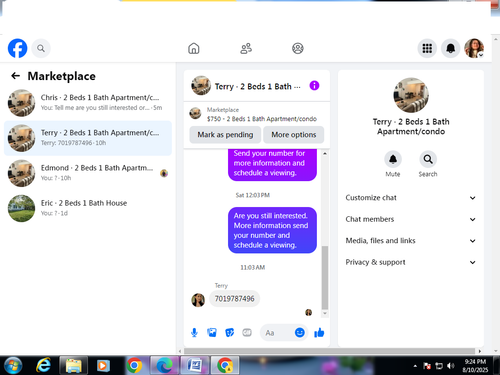The width and height of the screenshot is (500, 375).
Task: Switch to active Chrome profile window in taskbar
Action: [225, 365]
